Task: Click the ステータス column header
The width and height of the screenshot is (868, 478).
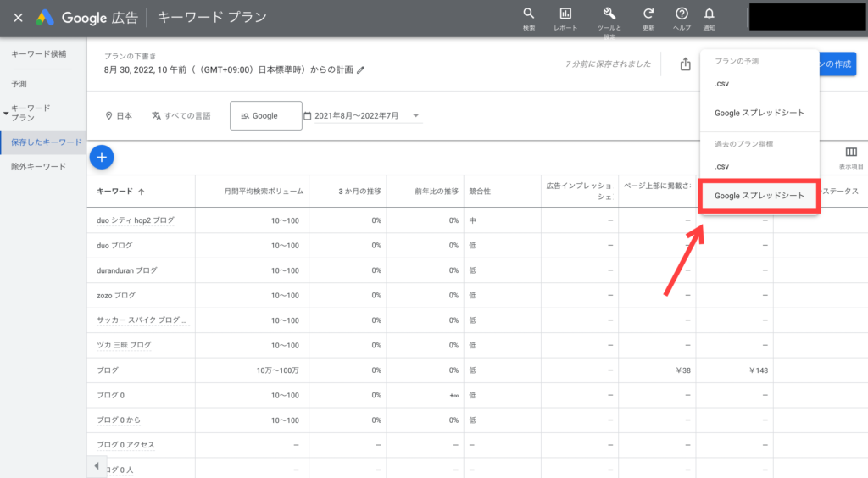Action: [x=840, y=192]
